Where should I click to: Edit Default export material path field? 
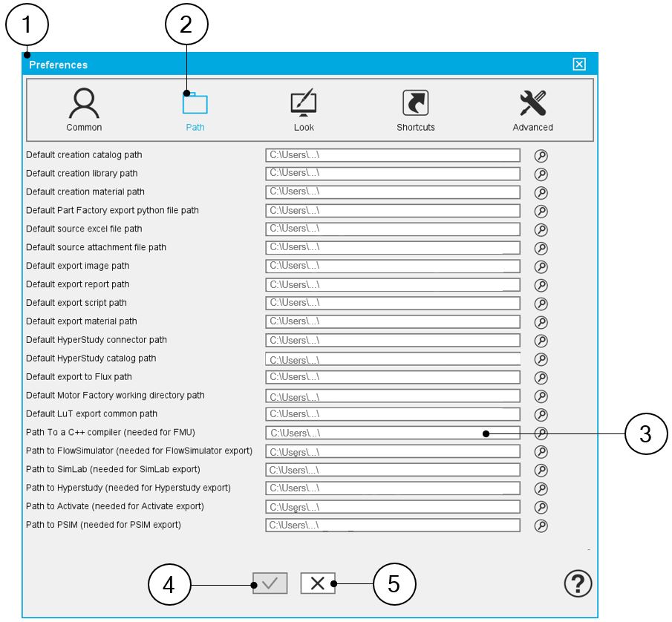[393, 321]
